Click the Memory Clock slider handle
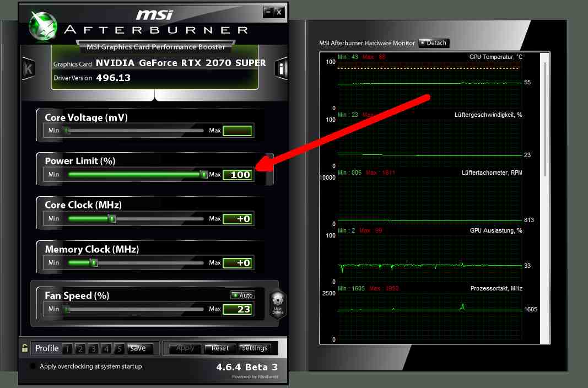 (x=94, y=263)
